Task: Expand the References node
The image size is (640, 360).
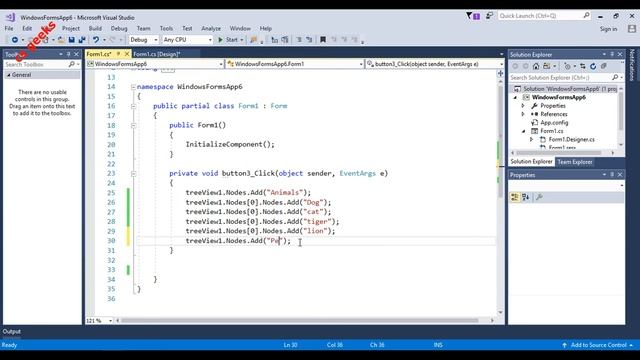Action: [x=523, y=114]
